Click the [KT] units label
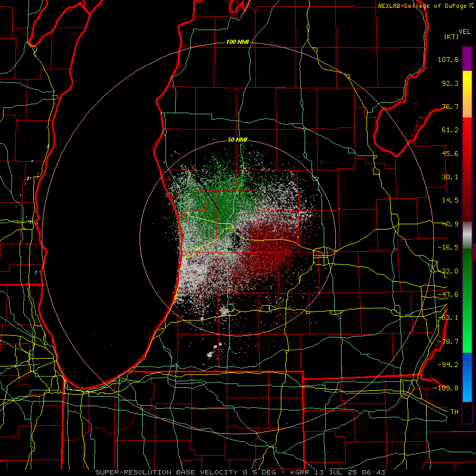Viewport: 476px width, 476px height. (x=452, y=36)
